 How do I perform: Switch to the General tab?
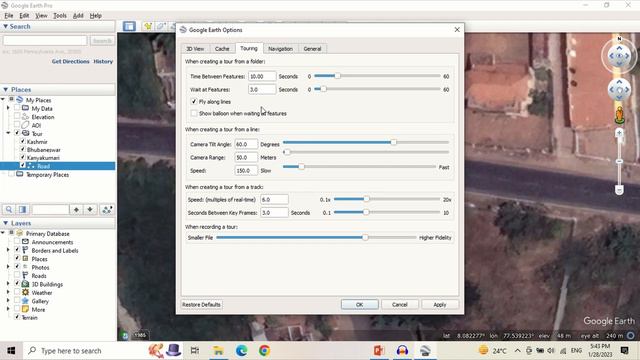[312, 49]
